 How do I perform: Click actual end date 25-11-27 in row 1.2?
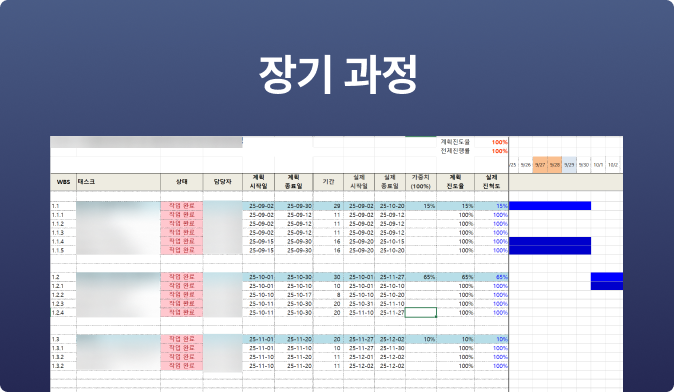[389, 277]
